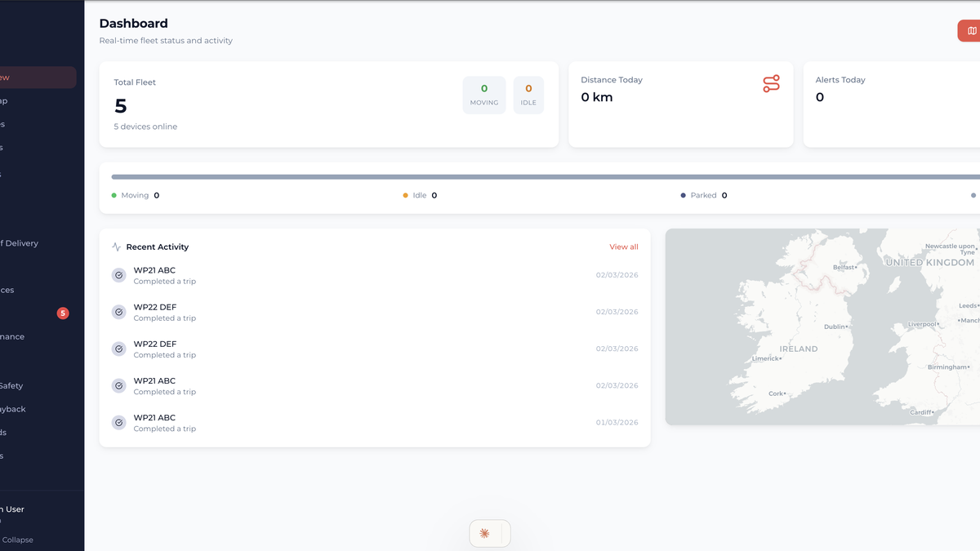Image resolution: width=980 pixels, height=551 pixels.
Task: Click the fleet status progress bar
Action: pyautogui.click(x=546, y=176)
